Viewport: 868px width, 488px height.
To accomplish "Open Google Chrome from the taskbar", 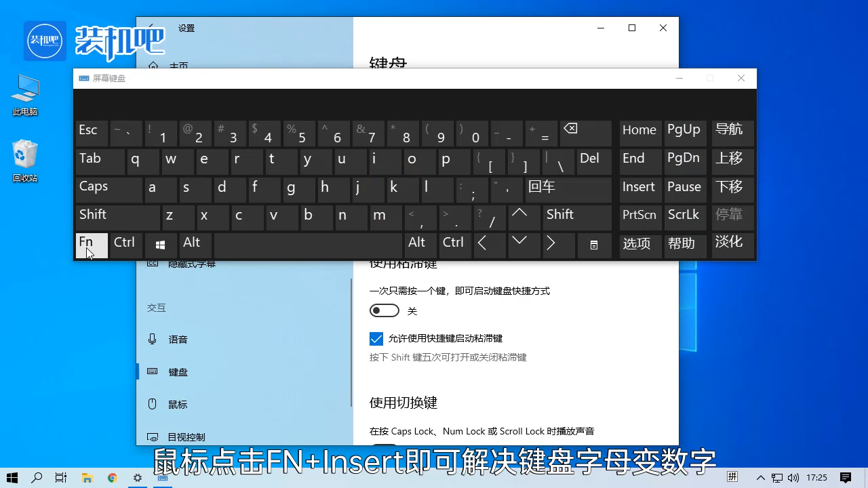I will [112, 478].
